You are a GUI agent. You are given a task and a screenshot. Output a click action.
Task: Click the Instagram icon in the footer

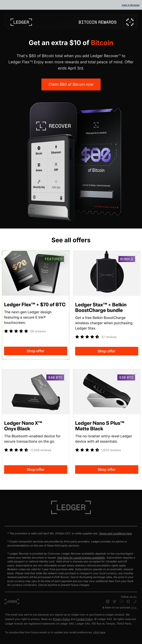122,602
